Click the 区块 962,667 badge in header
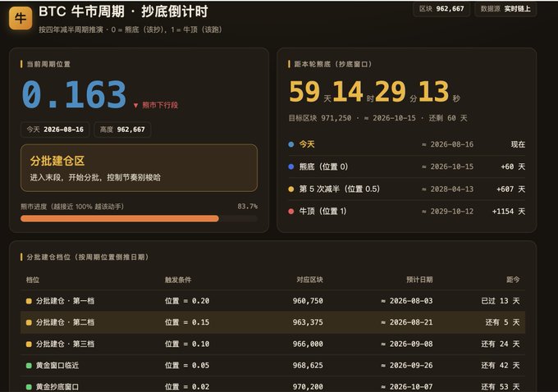558x392 pixels. coord(441,9)
